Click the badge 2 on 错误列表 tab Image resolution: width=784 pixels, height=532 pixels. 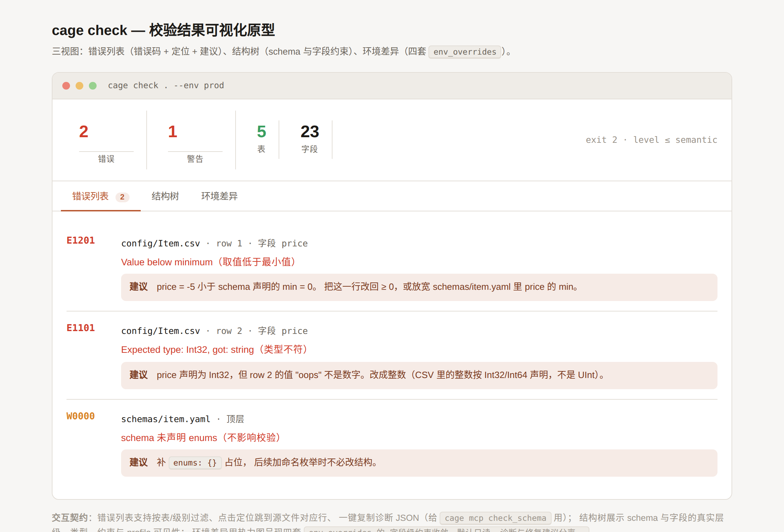tap(122, 197)
